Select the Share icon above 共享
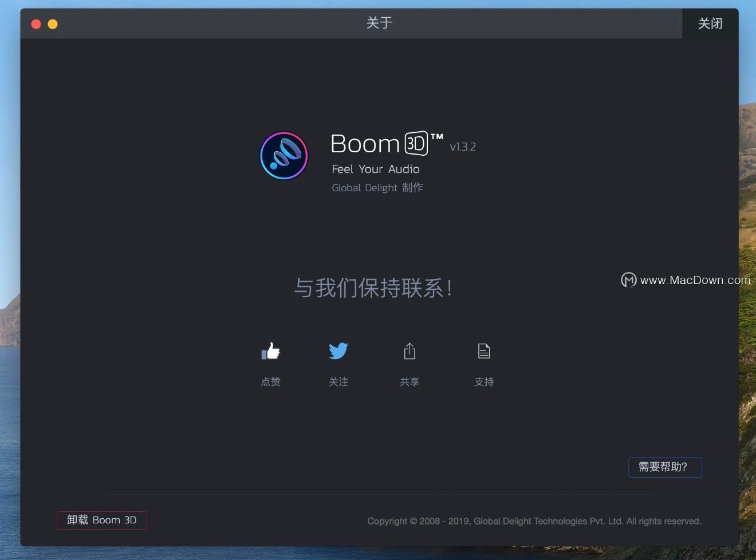Viewport: 756px width, 560px height. click(409, 350)
